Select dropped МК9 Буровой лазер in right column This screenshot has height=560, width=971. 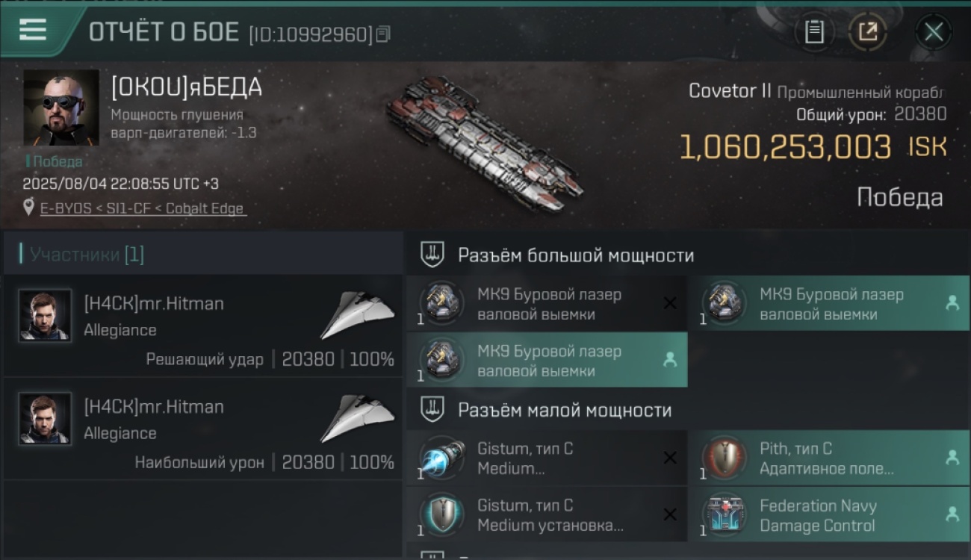point(829,304)
